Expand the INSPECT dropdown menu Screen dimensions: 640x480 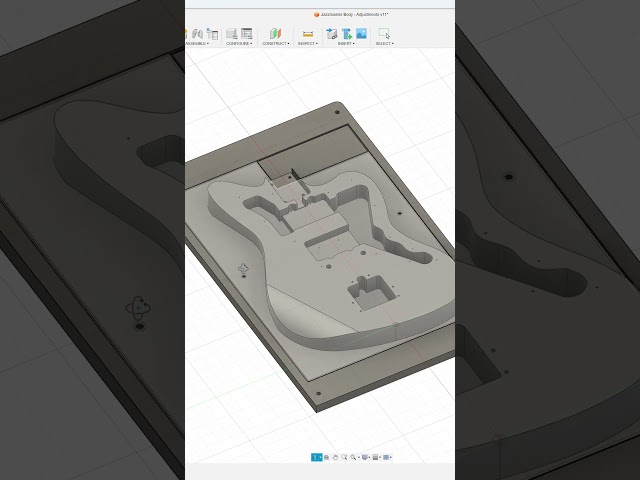coord(308,43)
